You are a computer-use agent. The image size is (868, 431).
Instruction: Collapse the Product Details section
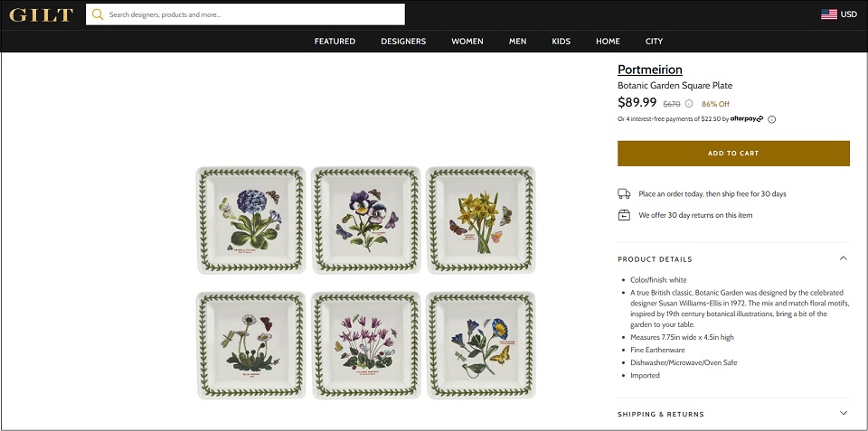tap(843, 258)
